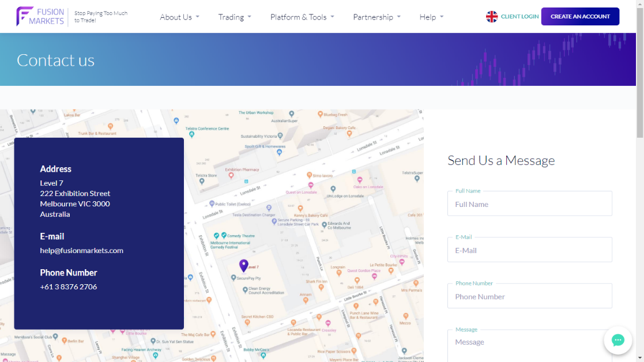Screen dimensions: 644x362
Task: Click the Longrain restaurant marker
Action: tap(339, 273)
